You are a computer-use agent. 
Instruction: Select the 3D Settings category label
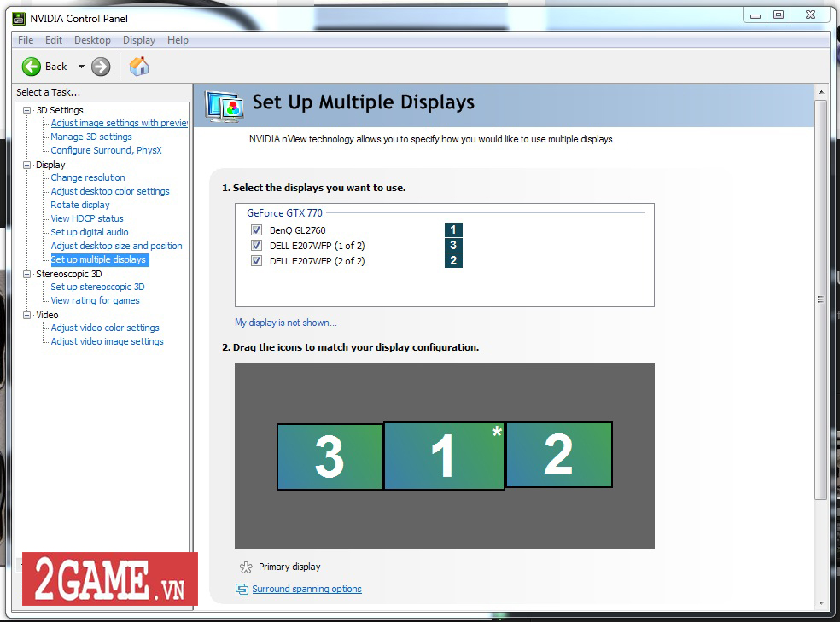tap(60, 110)
